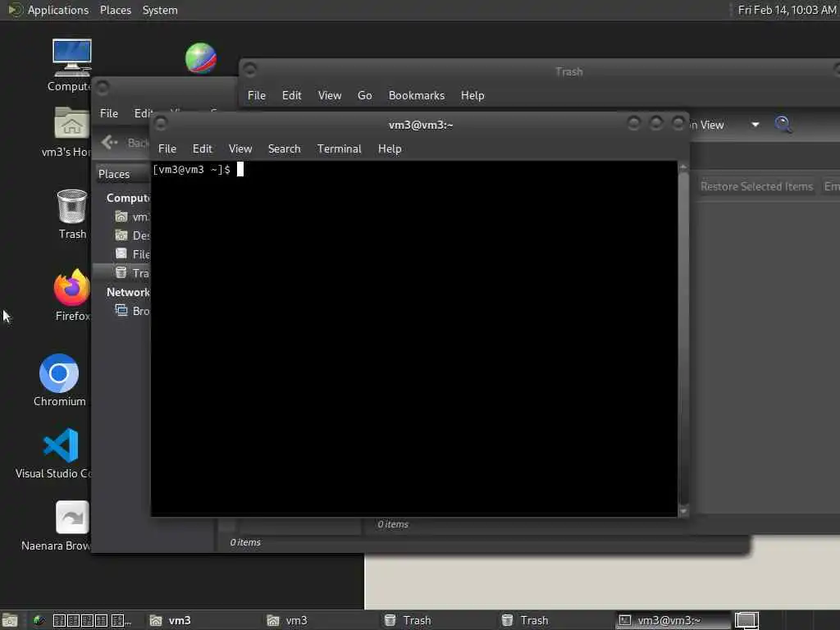Select the globe icon on the desktop
840x630 pixels.
pos(201,58)
